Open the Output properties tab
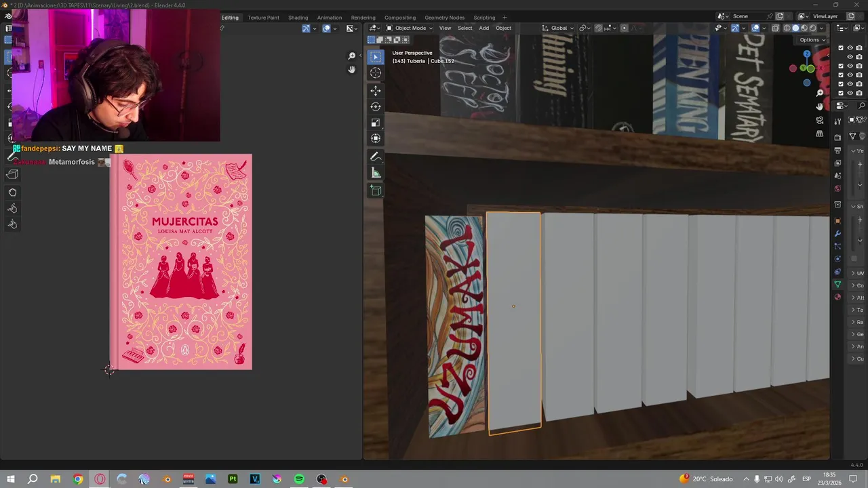 pyautogui.click(x=837, y=150)
